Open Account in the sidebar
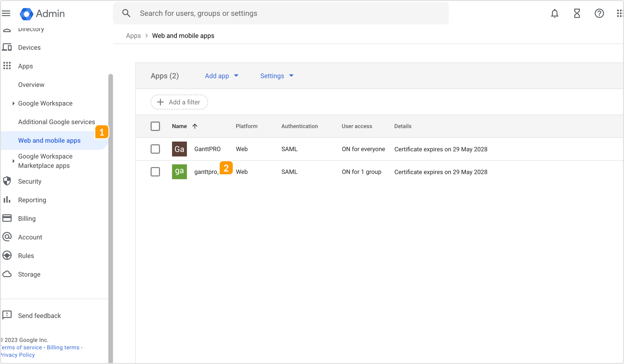 coord(30,237)
